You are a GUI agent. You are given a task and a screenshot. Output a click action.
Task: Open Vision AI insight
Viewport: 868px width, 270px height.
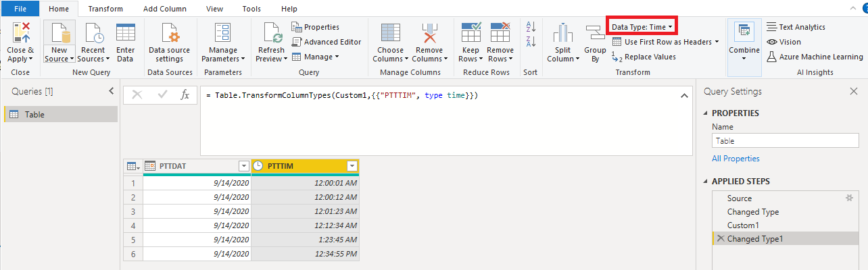784,42
